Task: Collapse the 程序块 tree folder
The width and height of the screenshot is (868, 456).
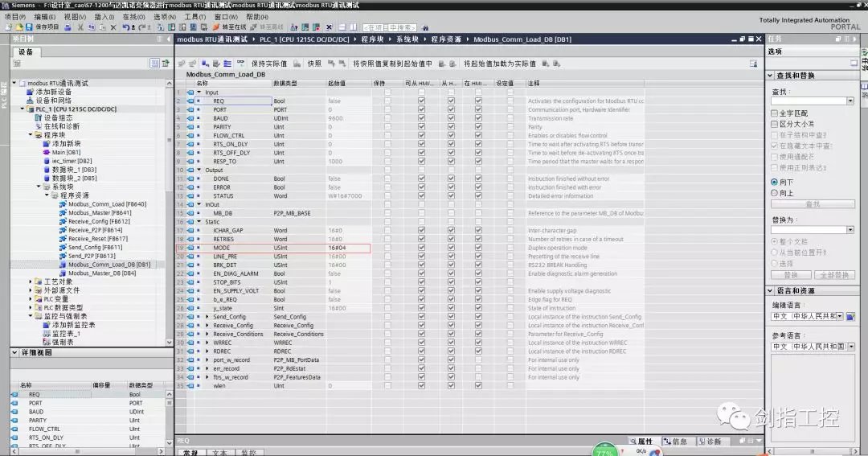Action: coord(29,135)
